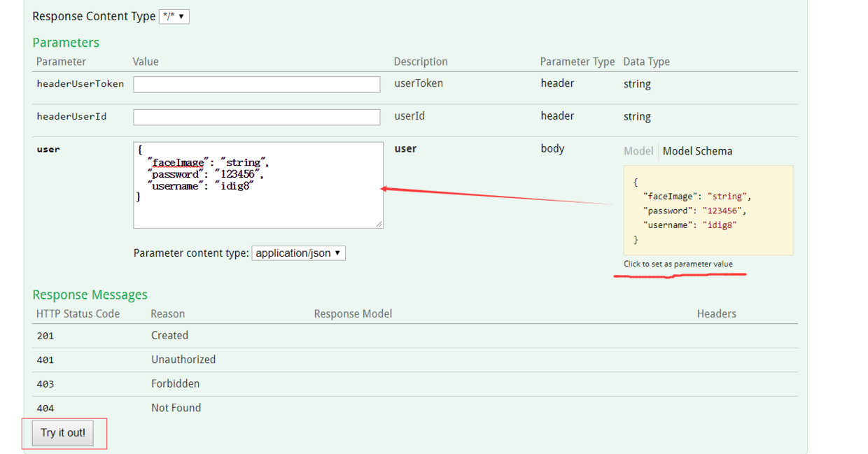Click the headerUserId input field
This screenshot has height=454, width=868.
coord(257,117)
